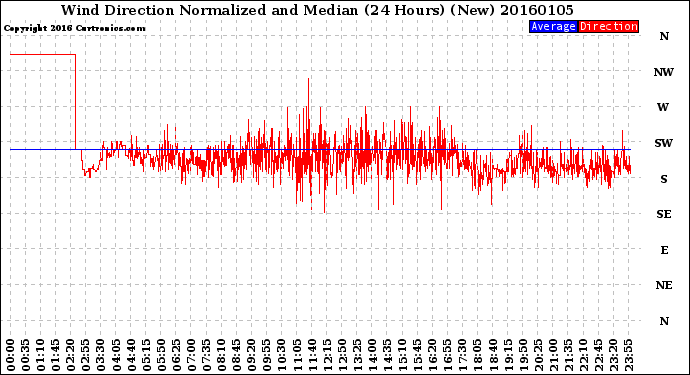Click the blue Average legend label

(x=553, y=26)
